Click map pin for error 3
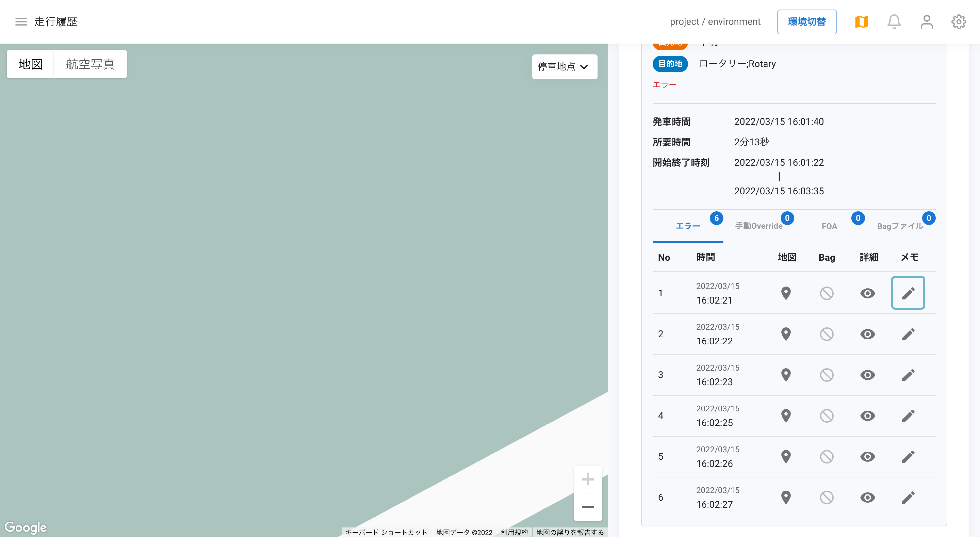Viewport: 980px width, 537px height. point(786,375)
